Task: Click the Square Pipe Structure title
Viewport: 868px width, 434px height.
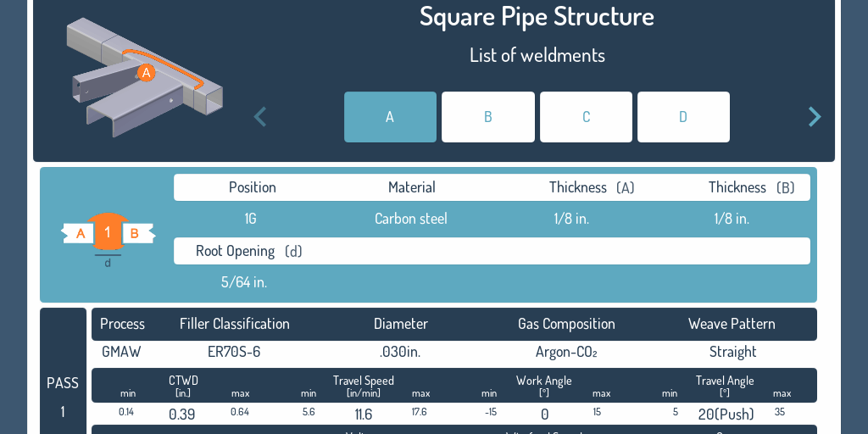Action: [x=537, y=16]
